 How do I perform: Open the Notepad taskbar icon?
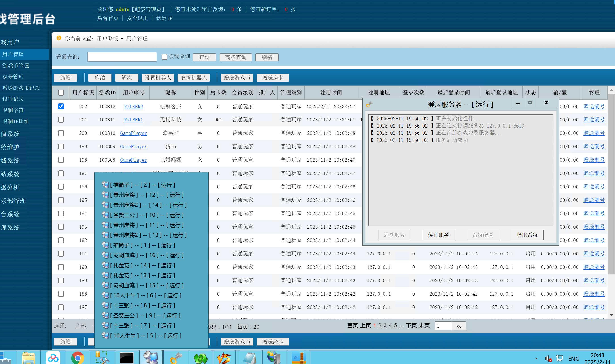(249, 358)
